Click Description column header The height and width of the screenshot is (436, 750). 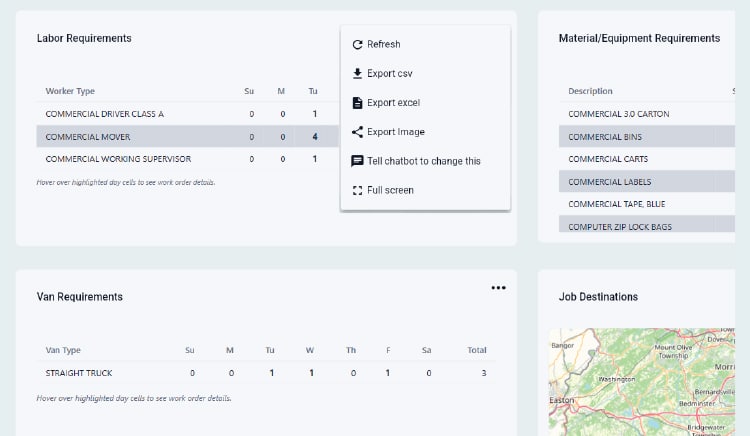[x=590, y=91]
